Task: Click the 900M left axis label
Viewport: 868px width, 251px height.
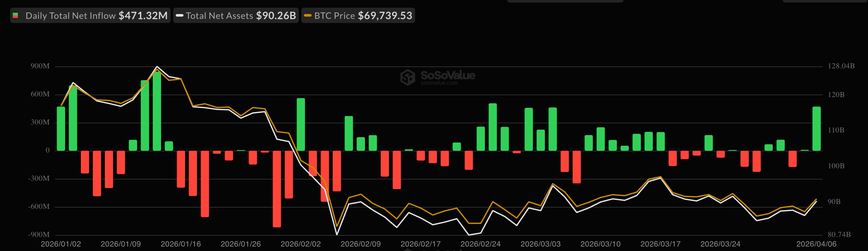Action: [40, 66]
